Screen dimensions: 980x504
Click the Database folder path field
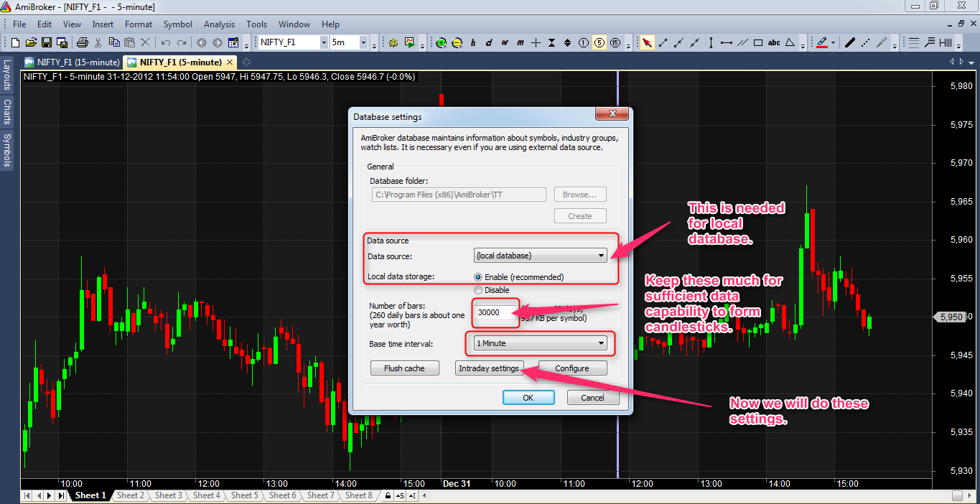click(x=459, y=195)
